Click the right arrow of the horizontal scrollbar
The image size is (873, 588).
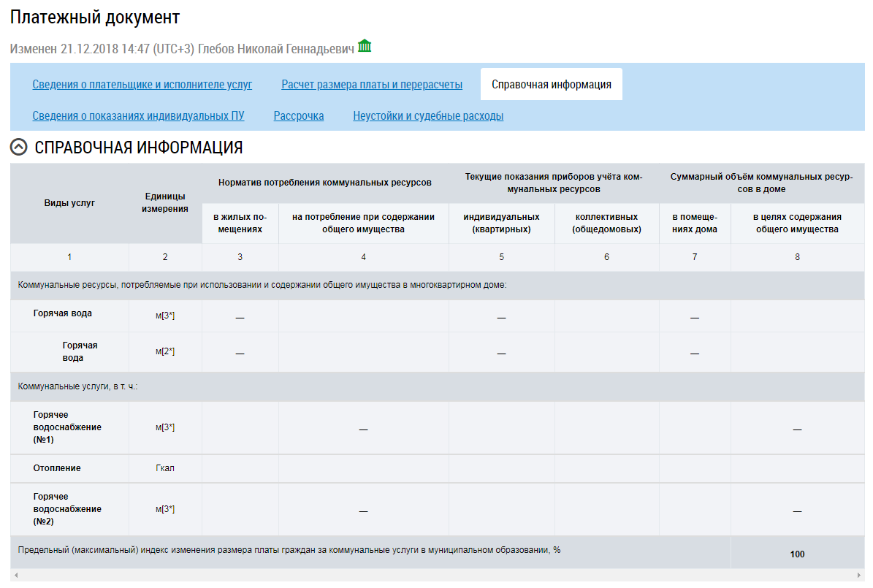tap(859, 576)
